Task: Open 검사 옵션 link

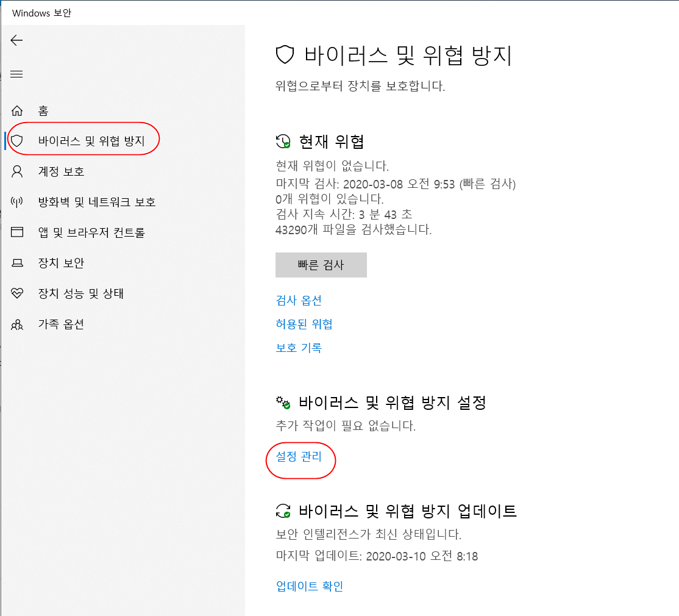Action: 299,300
